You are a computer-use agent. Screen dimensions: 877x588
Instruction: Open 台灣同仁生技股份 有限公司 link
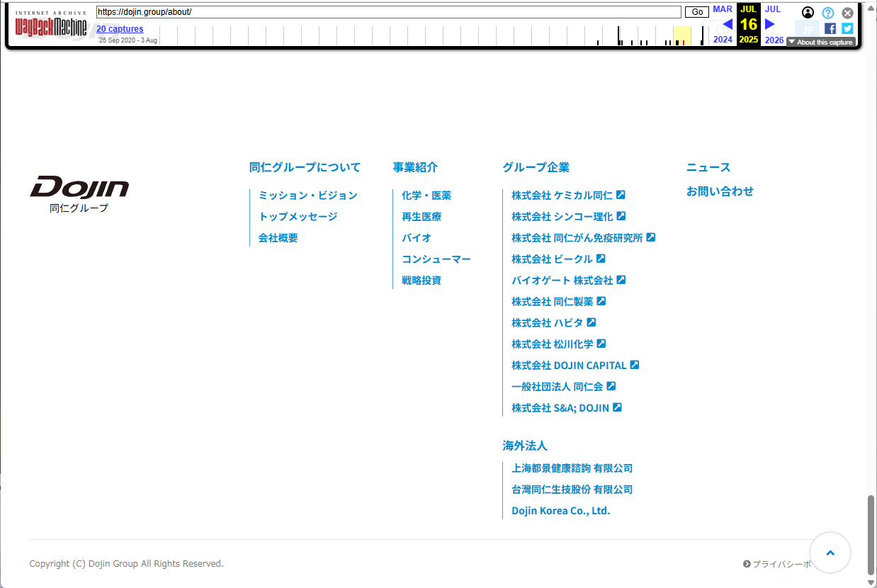coord(572,490)
